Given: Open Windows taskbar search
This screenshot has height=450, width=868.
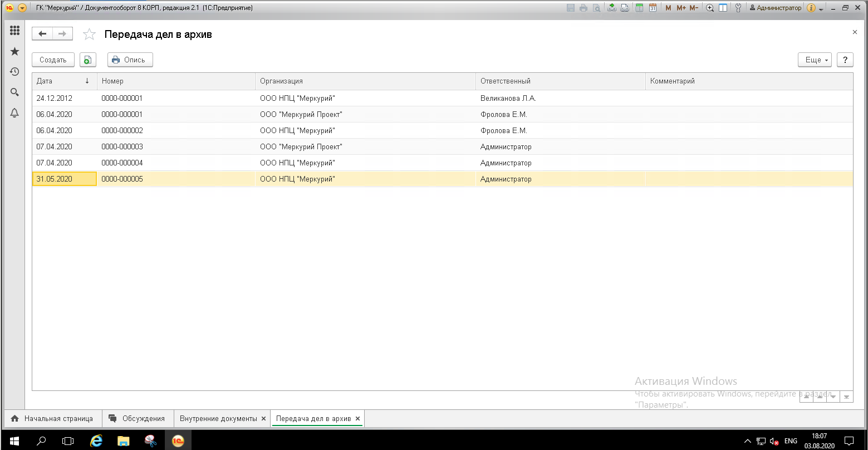Looking at the screenshot, I should (x=41, y=441).
